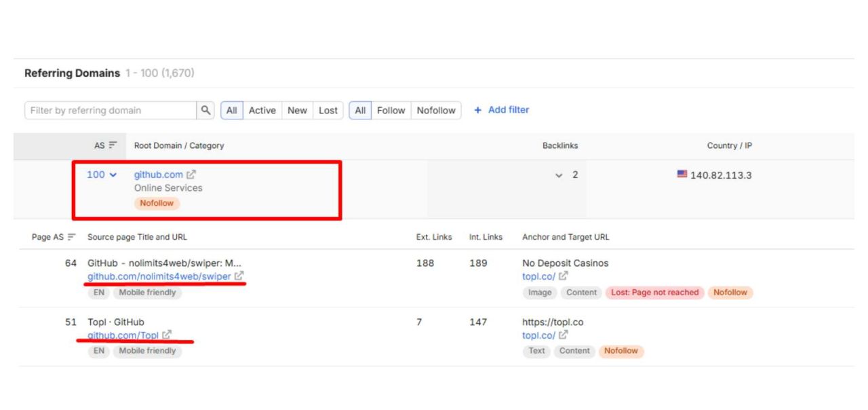This screenshot has width=868, height=410.
Task: Select the All link-type filter next to Follow
Action: pyautogui.click(x=360, y=110)
